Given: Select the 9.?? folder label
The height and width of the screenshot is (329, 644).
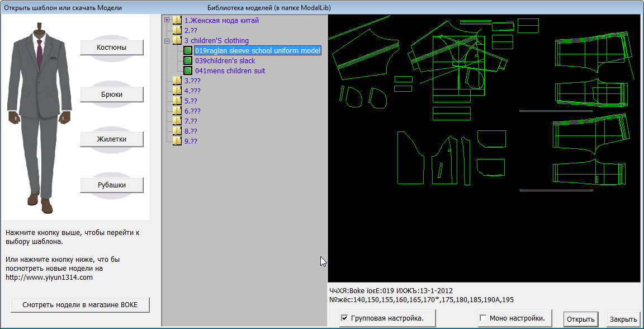Looking at the screenshot, I should 191,142.
